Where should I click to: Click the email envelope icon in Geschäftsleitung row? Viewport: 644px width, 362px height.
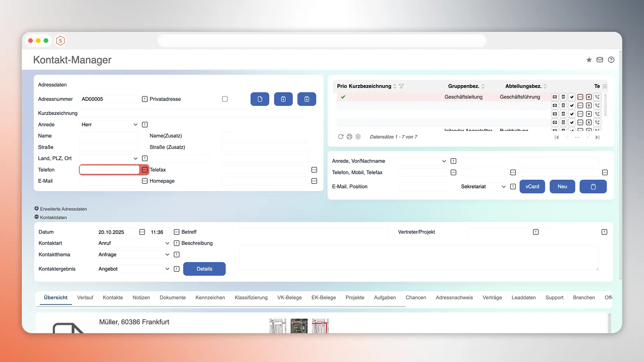[x=555, y=97]
